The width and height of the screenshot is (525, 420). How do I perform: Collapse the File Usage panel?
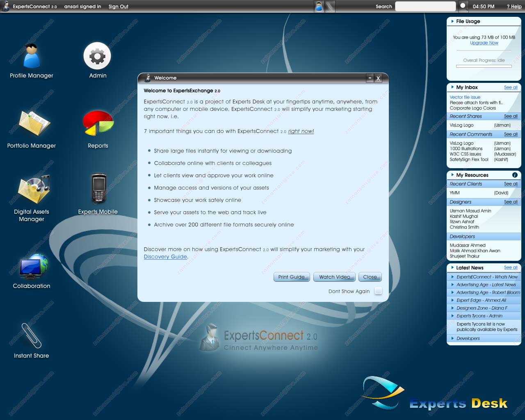452,21
